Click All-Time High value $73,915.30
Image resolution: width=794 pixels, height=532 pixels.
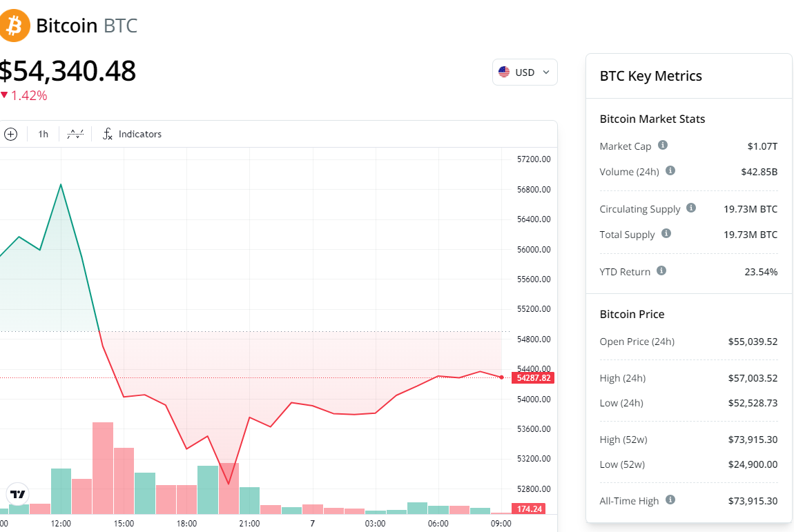tap(753, 501)
